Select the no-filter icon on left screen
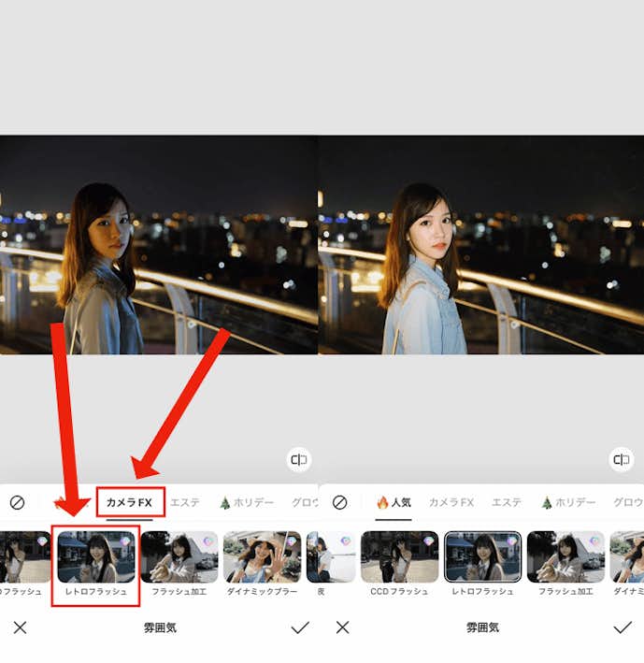Screen dimensions: 644x663 coord(18,502)
